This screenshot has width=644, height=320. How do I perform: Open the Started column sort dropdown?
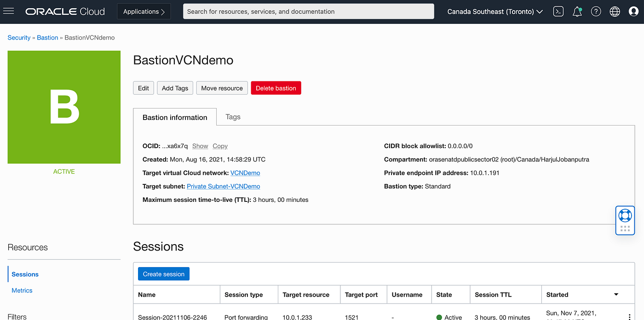[x=616, y=295]
